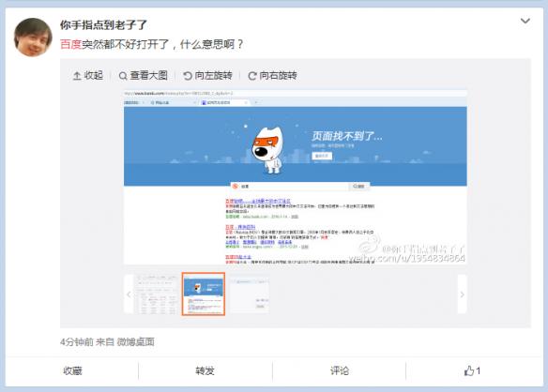Rotate image right with 向右旋转
The image size is (548, 392).
[x=273, y=75]
